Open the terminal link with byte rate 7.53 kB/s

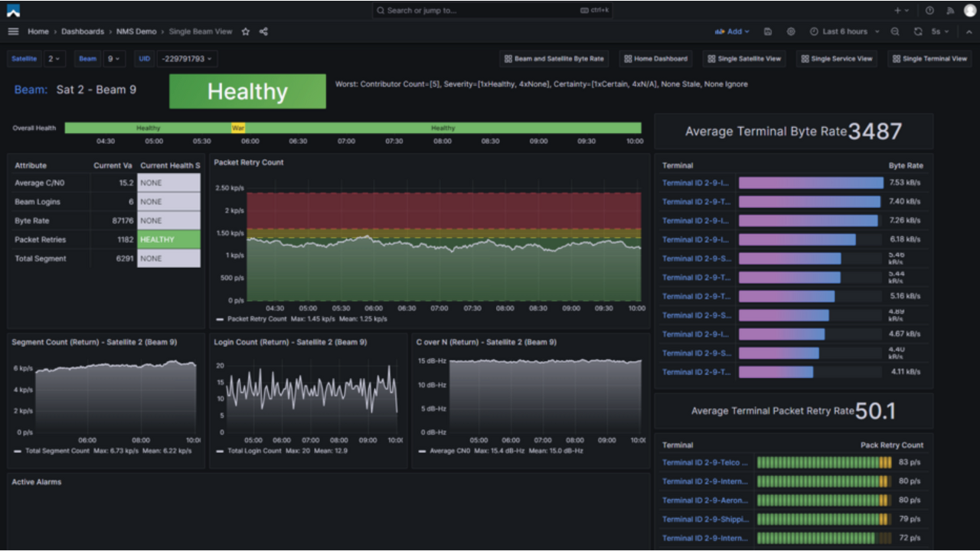click(x=696, y=183)
